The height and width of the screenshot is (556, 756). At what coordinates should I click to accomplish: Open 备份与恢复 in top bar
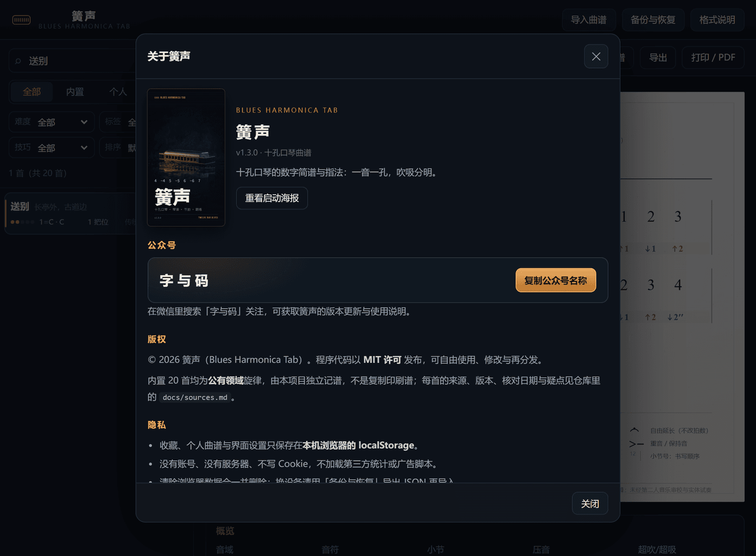653,20
